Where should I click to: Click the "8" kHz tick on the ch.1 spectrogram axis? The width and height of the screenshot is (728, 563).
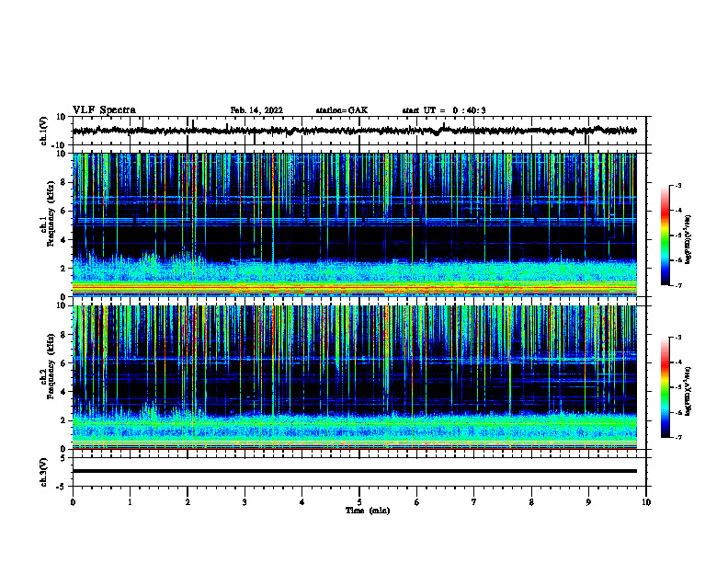pyautogui.click(x=64, y=182)
